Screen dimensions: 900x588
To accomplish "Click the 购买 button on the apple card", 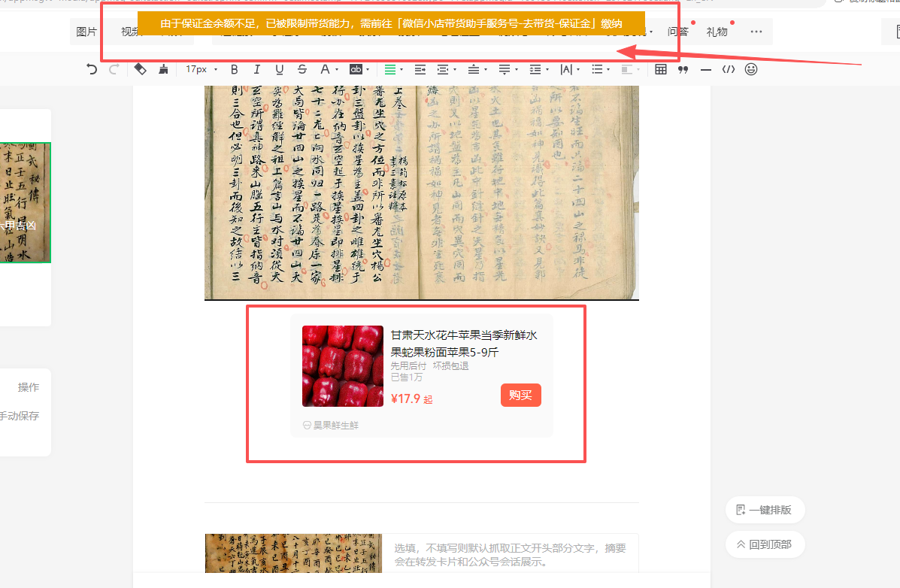I will (520, 395).
